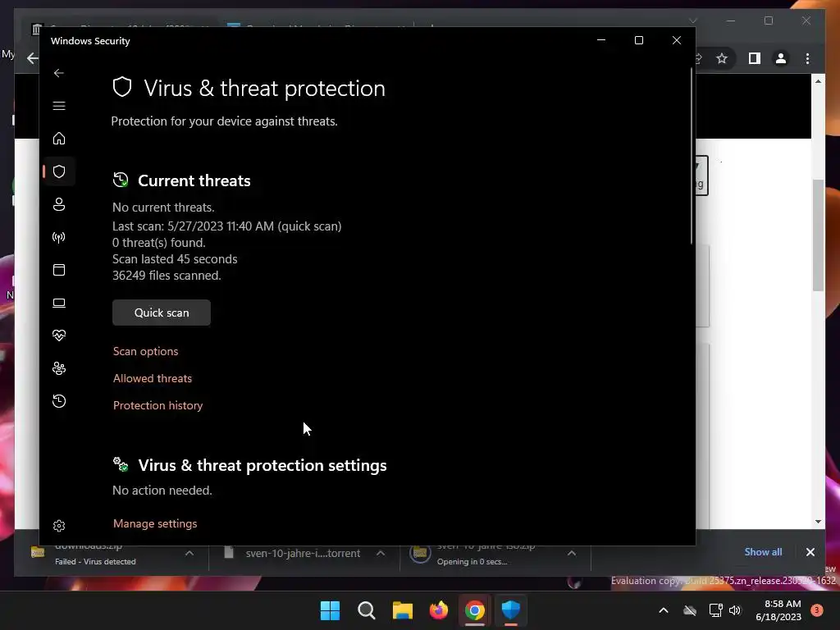Open Device performance & health heart icon

coord(59,336)
